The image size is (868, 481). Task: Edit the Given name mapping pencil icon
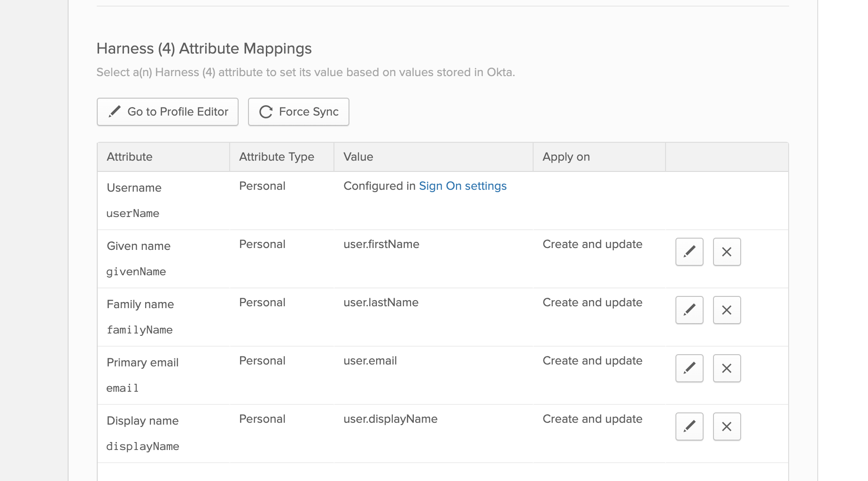(689, 252)
